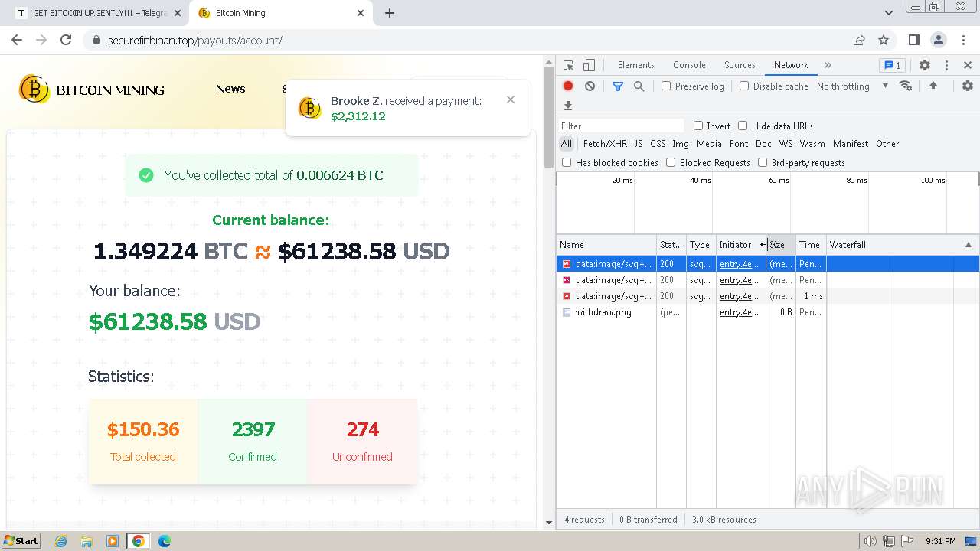Open network conditions wifi icon

[x=906, y=86]
